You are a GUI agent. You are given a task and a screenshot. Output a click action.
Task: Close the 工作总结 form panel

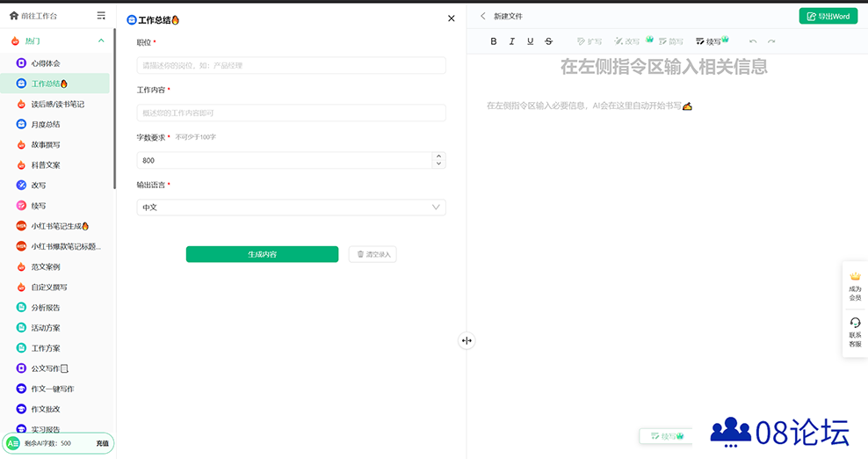(x=452, y=18)
